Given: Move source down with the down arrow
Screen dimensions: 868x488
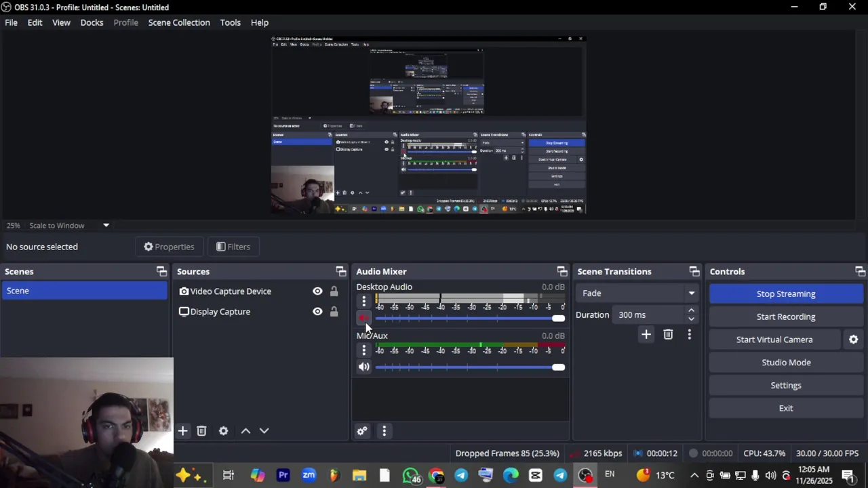Looking at the screenshot, I should tap(264, 431).
